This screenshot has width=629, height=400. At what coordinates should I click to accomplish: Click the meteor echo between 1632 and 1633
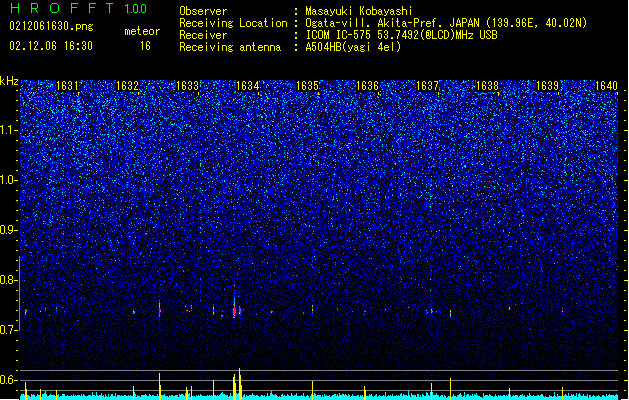tap(160, 309)
